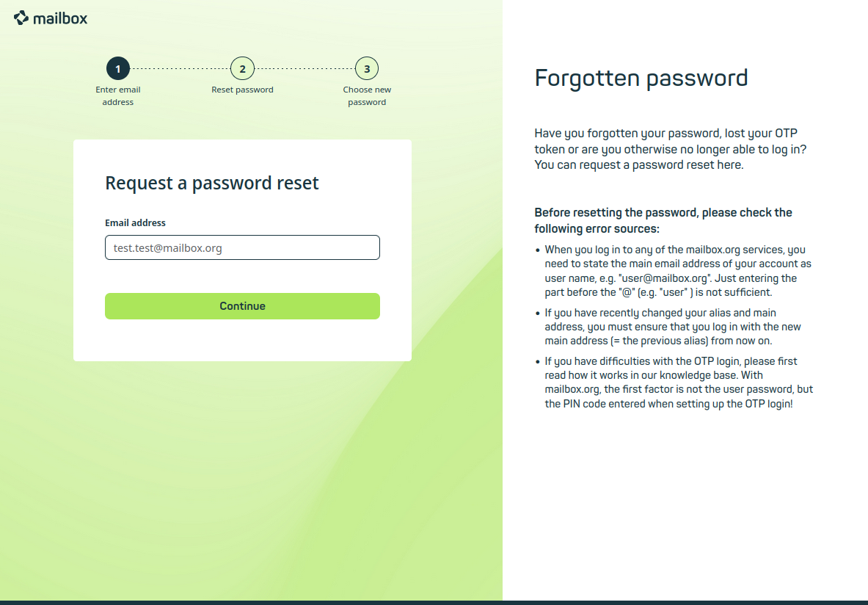Viewport: 868px width, 605px height.
Task: Select the step 3 circle
Action: pyautogui.click(x=367, y=69)
